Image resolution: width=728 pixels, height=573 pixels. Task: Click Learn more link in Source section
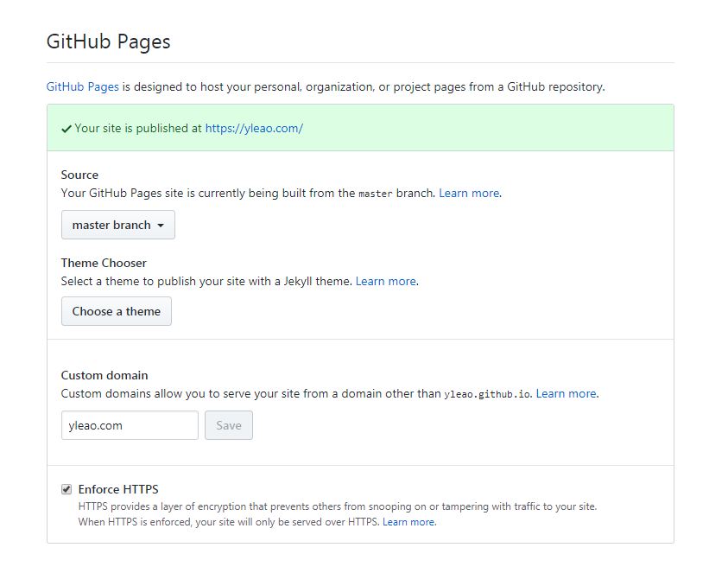[469, 193]
